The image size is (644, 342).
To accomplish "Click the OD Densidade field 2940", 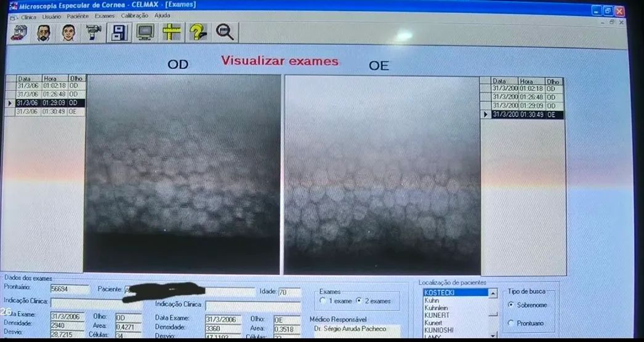I will point(67,325).
